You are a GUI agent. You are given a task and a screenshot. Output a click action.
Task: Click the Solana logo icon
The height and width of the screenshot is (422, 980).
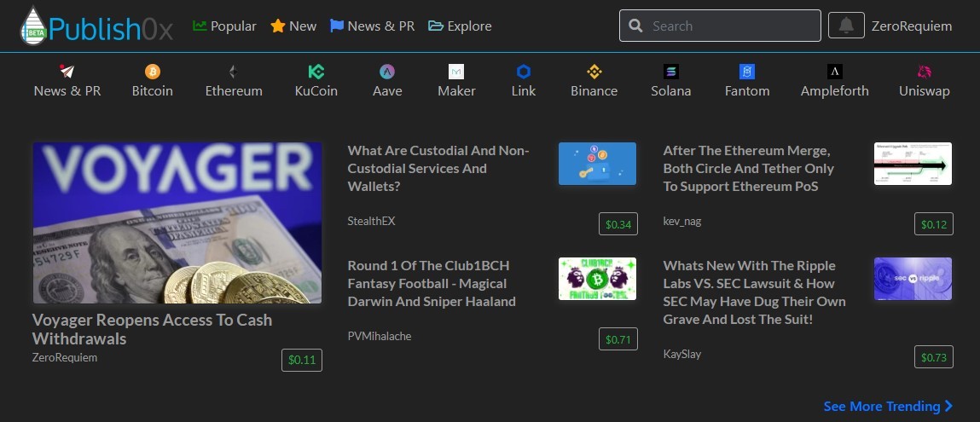(670, 71)
